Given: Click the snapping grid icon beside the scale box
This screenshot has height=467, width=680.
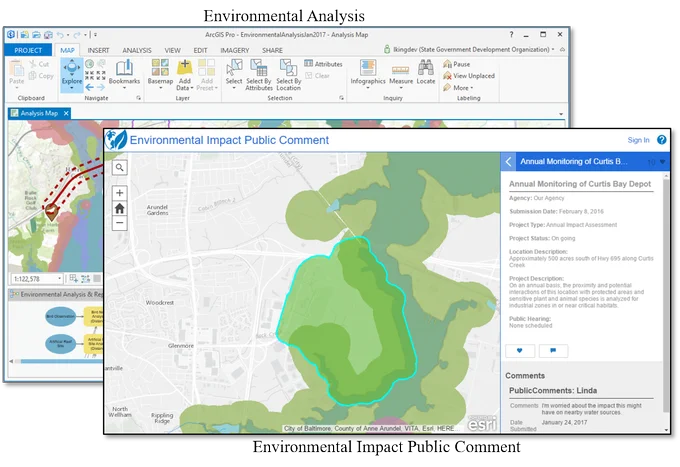Looking at the screenshot, I should coord(73,278).
